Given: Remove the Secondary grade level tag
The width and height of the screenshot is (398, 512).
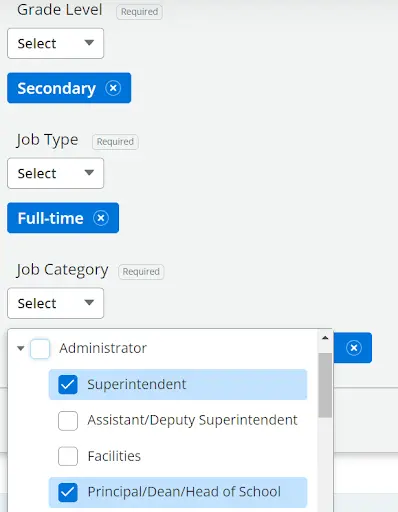Looking at the screenshot, I should point(113,88).
